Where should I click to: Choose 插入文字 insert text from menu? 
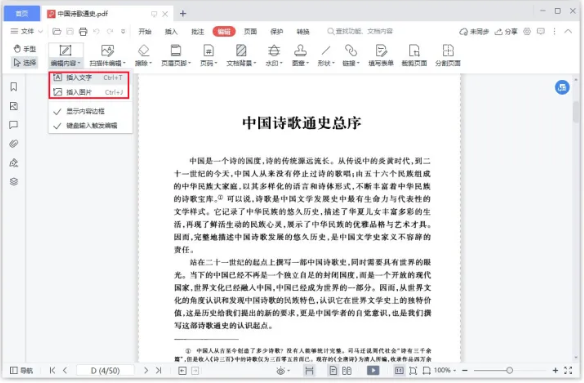click(89, 77)
